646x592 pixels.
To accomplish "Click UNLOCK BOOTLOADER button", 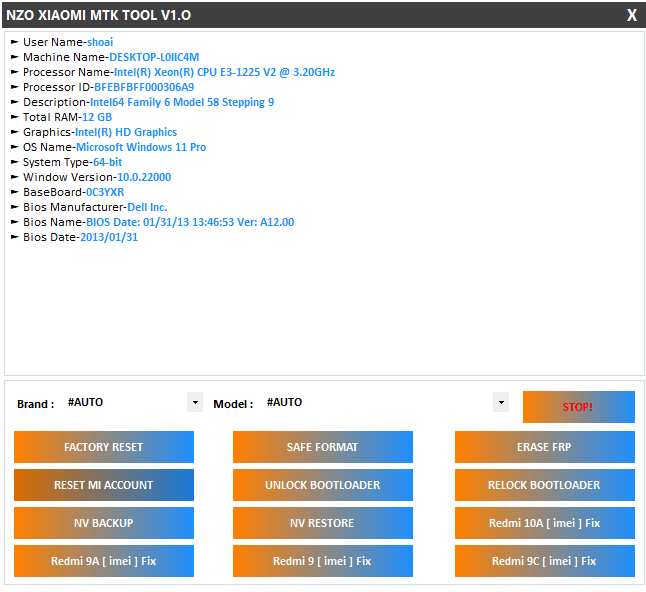I will point(322,485).
